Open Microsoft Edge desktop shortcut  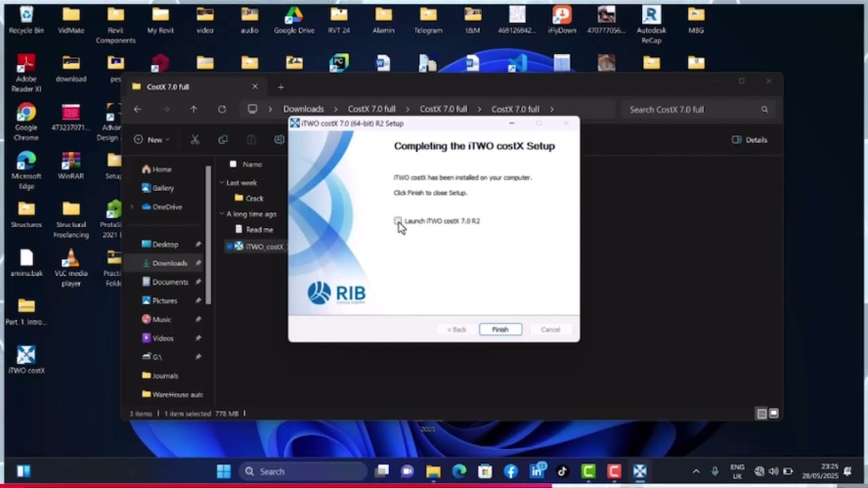[26, 170]
